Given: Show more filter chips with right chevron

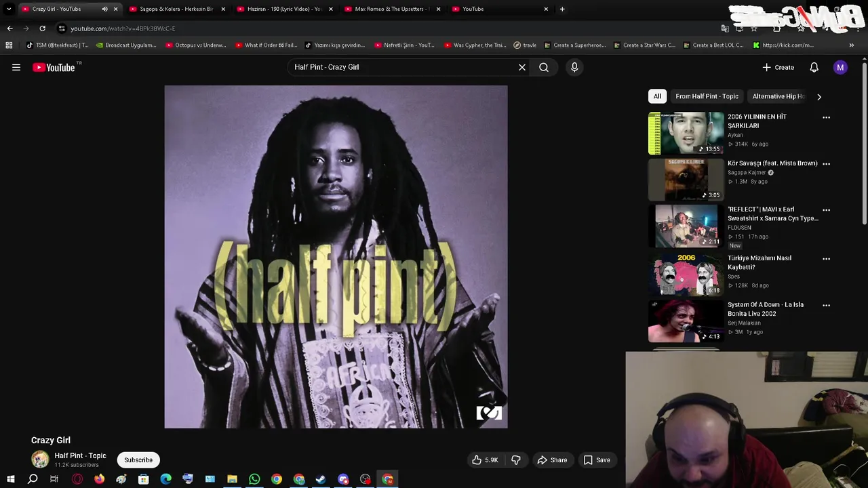Looking at the screenshot, I should click(x=819, y=96).
